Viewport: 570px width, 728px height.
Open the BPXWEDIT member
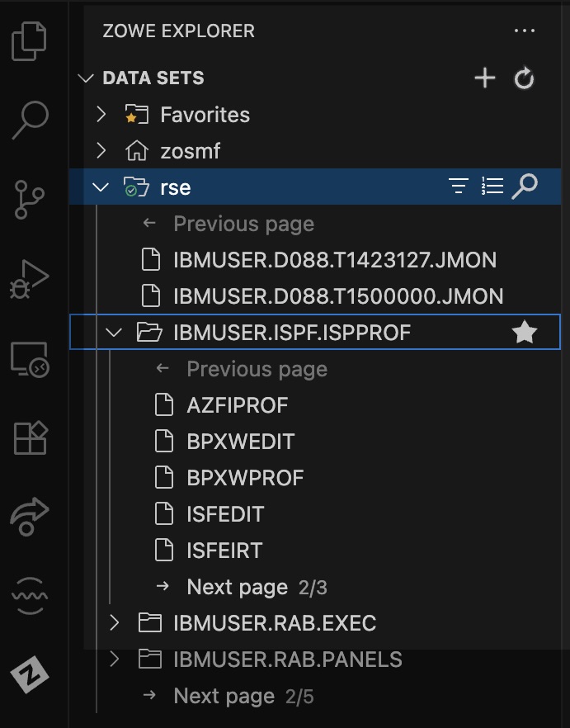[x=240, y=442]
